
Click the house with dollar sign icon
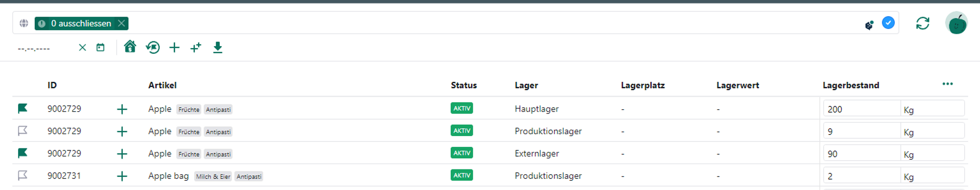pyautogui.click(x=130, y=47)
